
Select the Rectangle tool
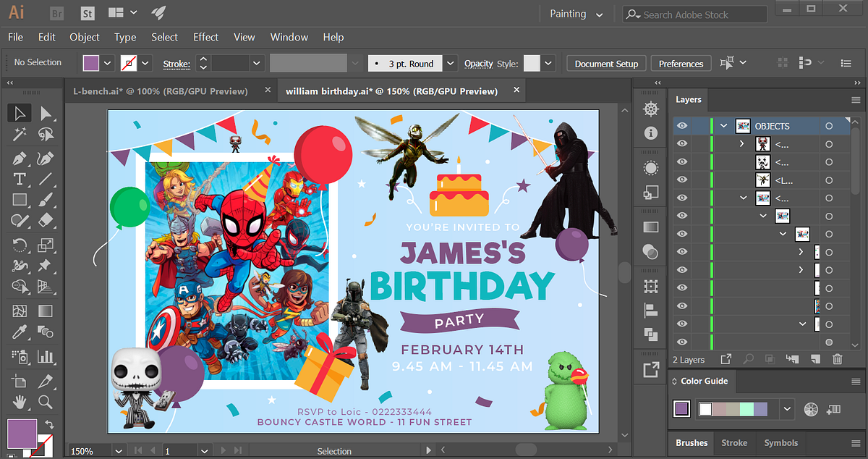coord(20,200)
